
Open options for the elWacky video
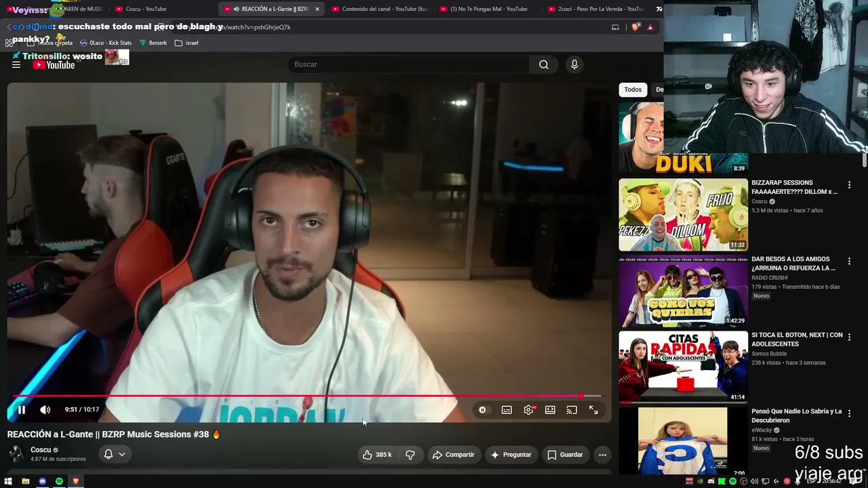[849, 413]
